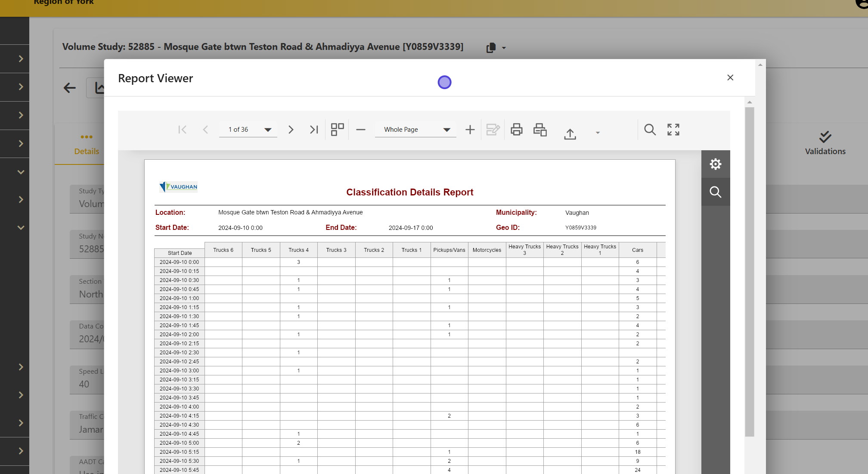Open the Whole Page zoom dropdown

(x=446, y=130)
